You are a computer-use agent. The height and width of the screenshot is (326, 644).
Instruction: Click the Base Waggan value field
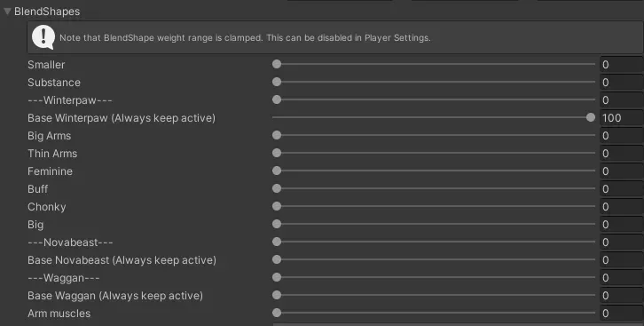click(622, 296)
